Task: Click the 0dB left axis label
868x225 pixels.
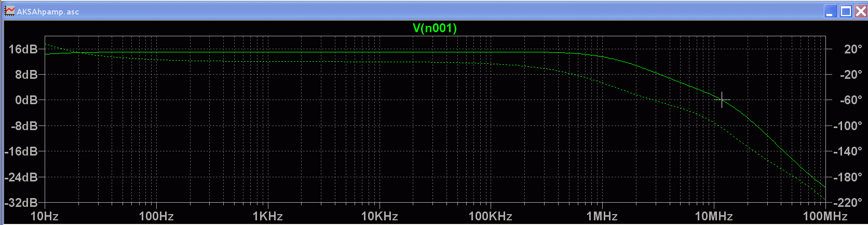Action: 26,100
